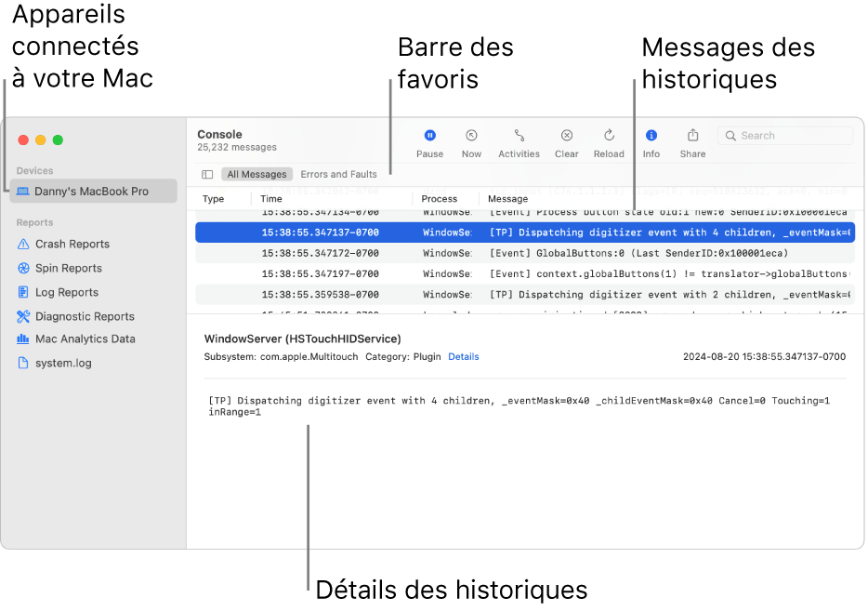Open Mac Analytics Data
This screenshot has height=611, width=868.
(x=85, y=339)
